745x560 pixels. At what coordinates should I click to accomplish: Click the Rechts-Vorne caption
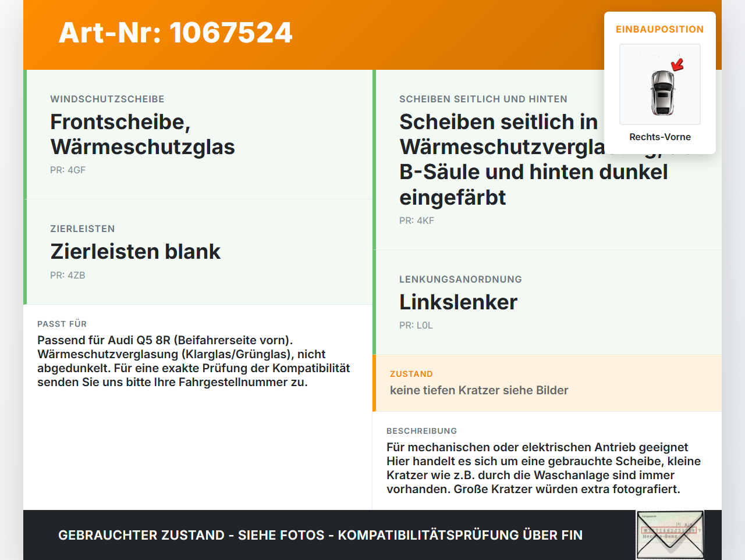(660, 137)
